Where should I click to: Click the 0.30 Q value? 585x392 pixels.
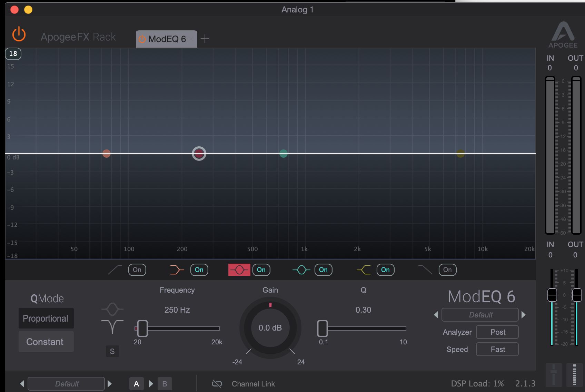click(x=363, y=310)
